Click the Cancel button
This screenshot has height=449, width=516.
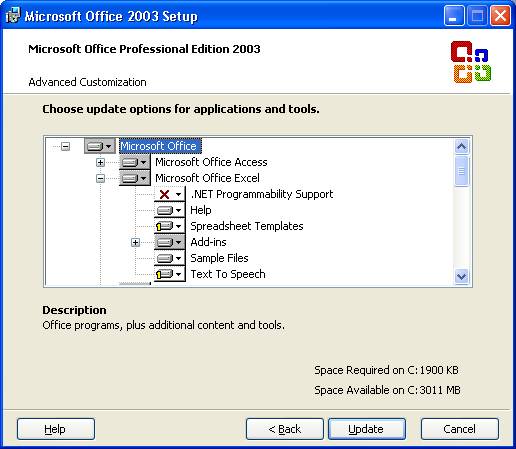point(460,429)
